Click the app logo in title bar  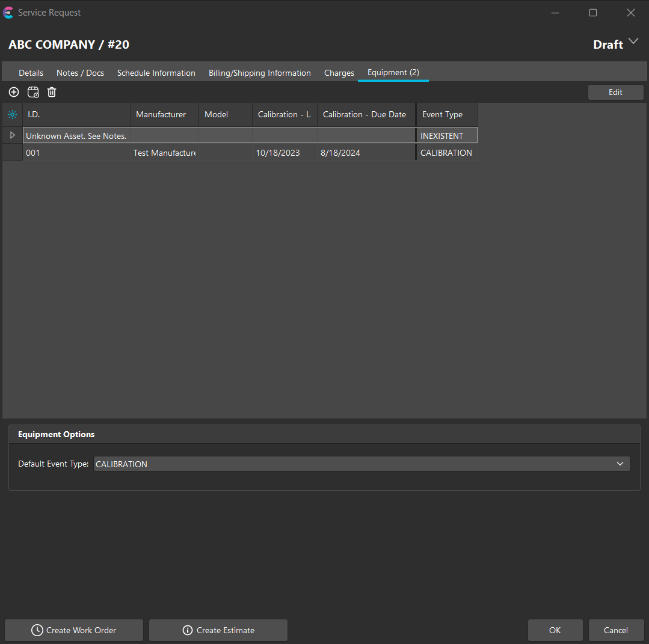8,13
